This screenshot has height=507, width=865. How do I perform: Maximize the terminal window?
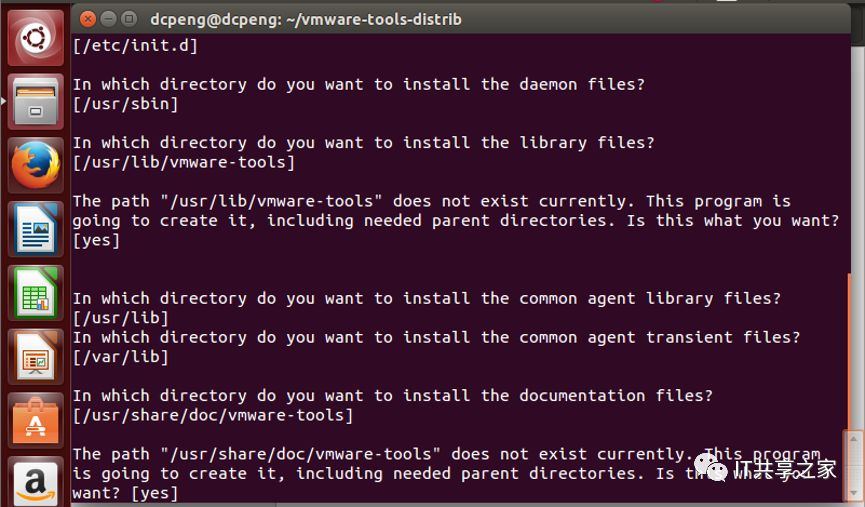coord(129,19)
